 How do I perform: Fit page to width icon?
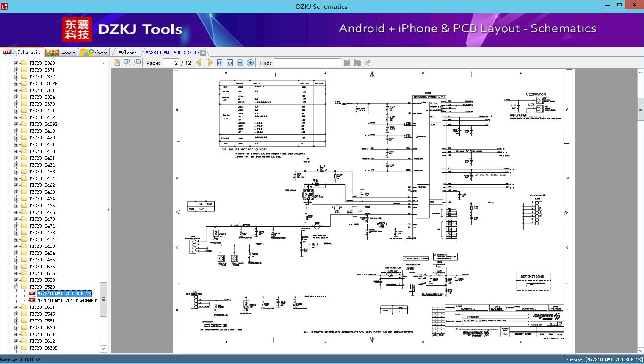coord(220,63)
